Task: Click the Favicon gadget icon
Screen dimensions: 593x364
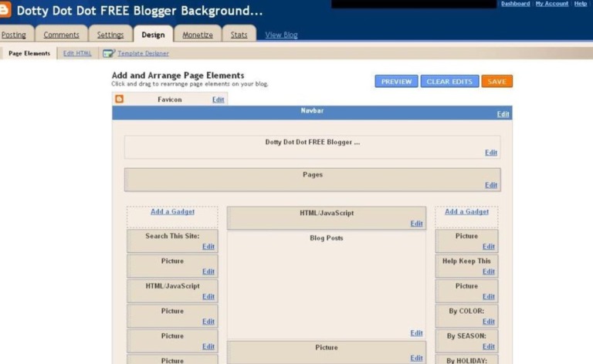Action: [120, 99]
